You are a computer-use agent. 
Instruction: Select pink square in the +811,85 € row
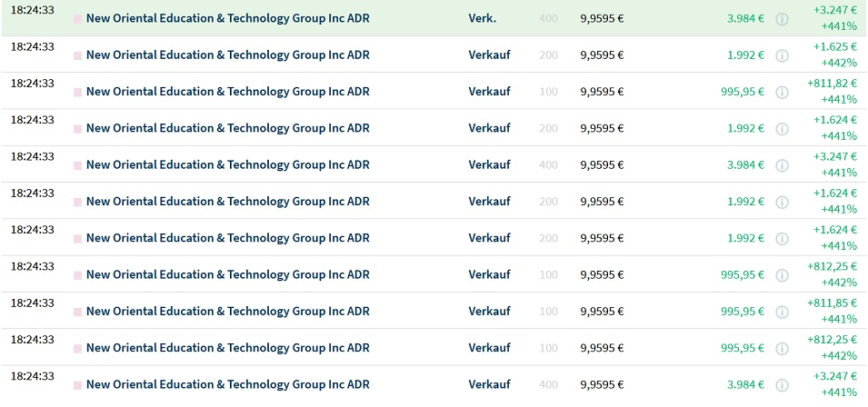[77, 312]
